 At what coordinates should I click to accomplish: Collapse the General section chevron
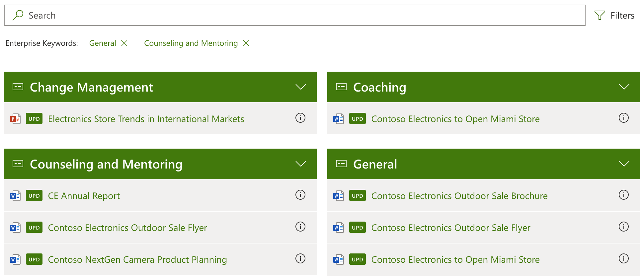click(624, 164)
